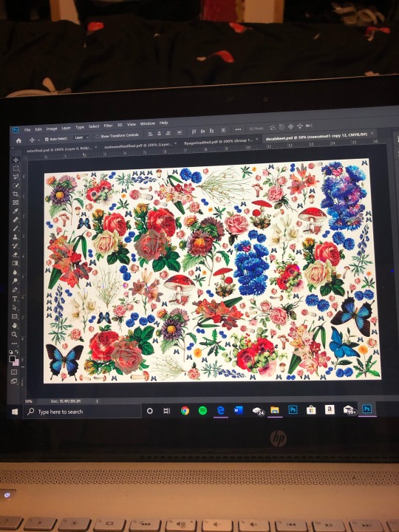The width and height of the screenshot is (399, 532).
Task: Toggle Quick Mask mode
Action: 14,372
